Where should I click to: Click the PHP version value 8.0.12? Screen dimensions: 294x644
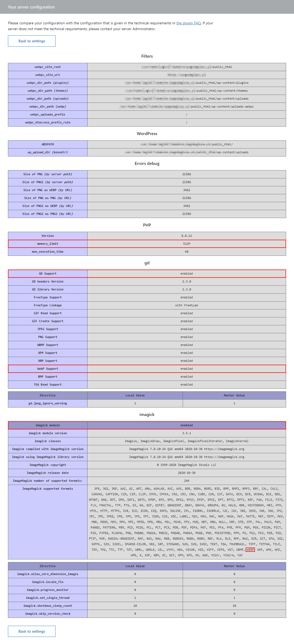[186, 236]
